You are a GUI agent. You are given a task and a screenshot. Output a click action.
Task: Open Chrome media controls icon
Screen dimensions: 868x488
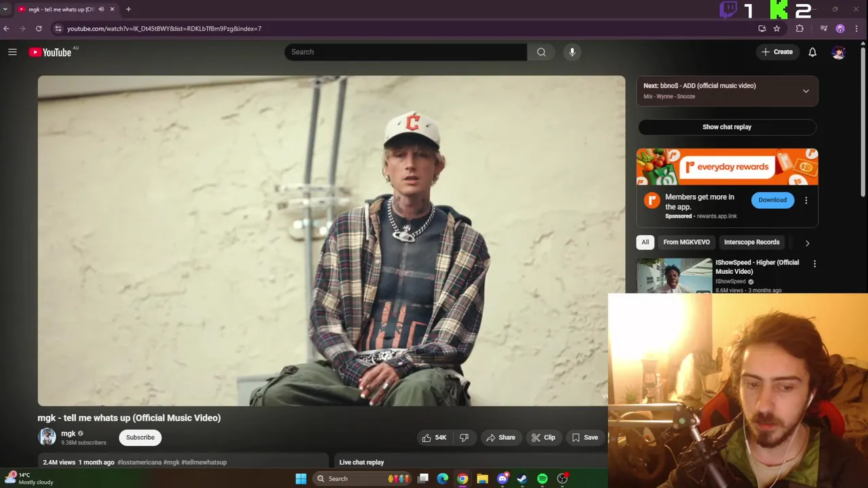click(824, 28)
